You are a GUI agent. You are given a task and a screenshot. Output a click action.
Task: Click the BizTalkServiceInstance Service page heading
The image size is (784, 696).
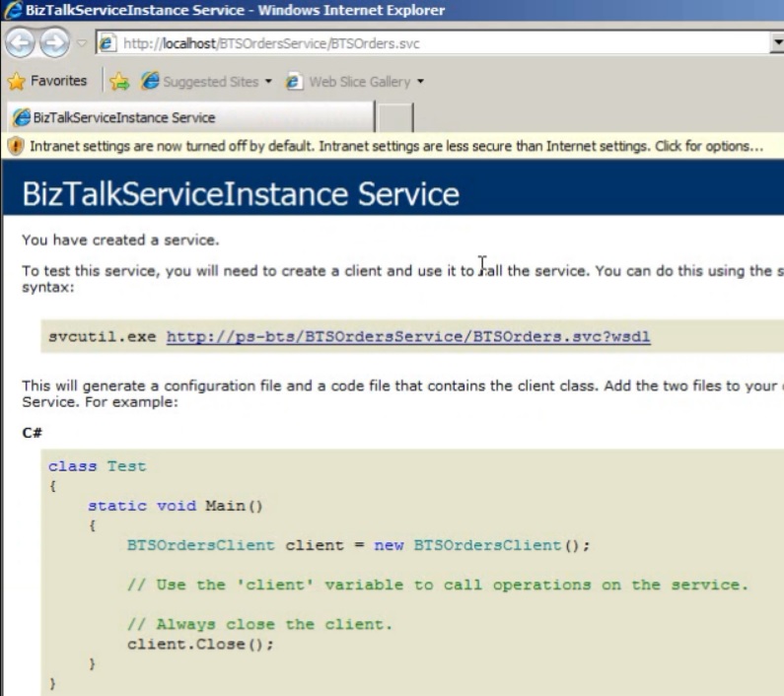[241, 194]
